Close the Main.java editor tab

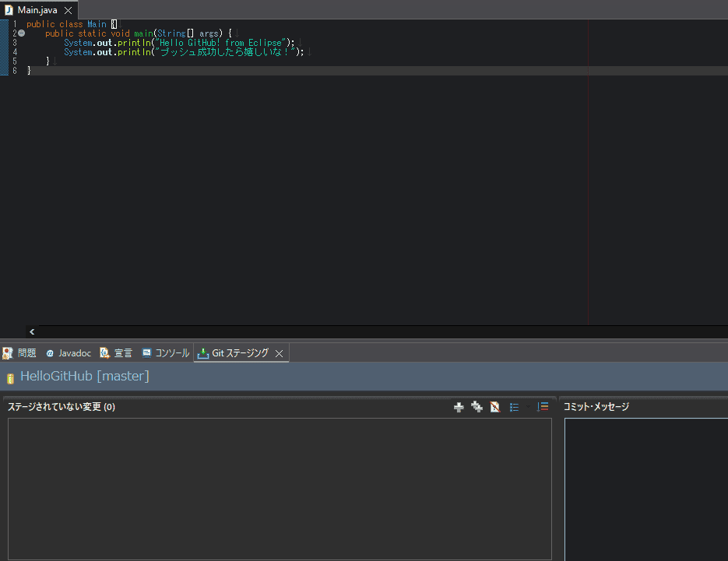[68, 10]
